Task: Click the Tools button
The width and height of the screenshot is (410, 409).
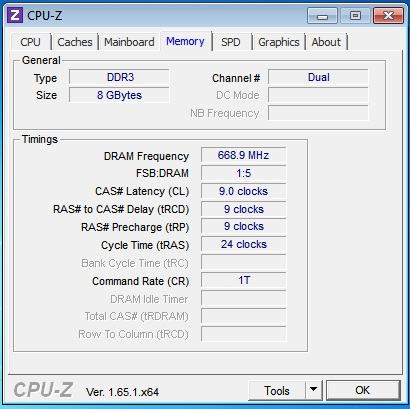Action: 277,390
